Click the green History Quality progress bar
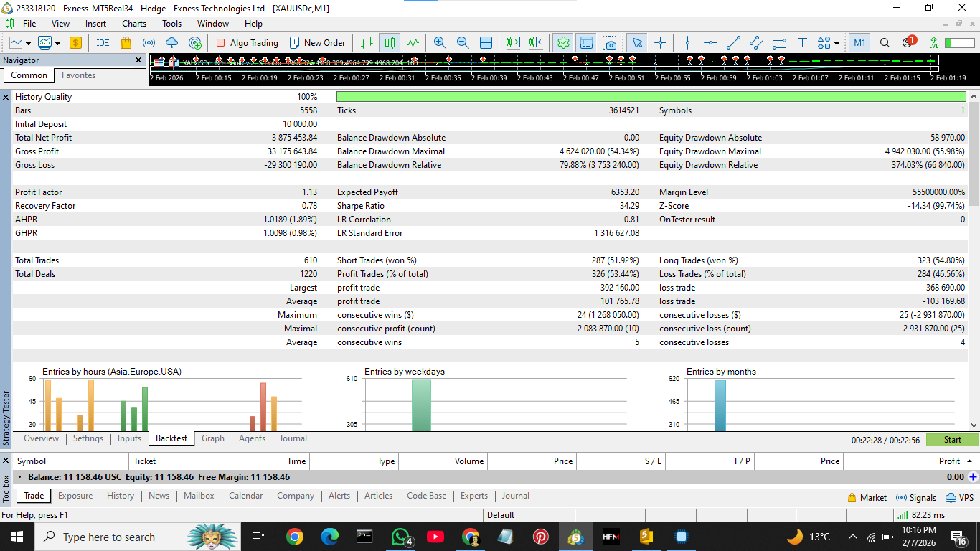This screenshot has height=551, width=980. pyautogui.click(x=651, y=97)
